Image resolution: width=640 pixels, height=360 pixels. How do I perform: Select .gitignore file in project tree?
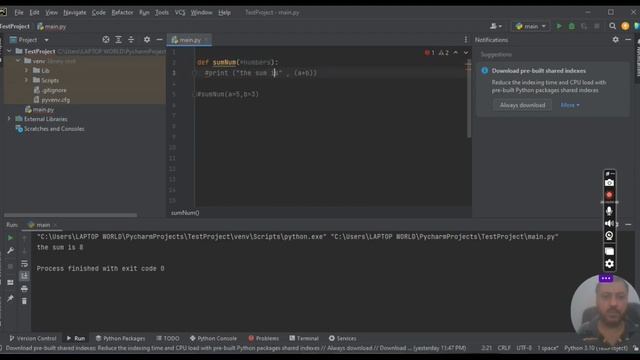point(50,90)
